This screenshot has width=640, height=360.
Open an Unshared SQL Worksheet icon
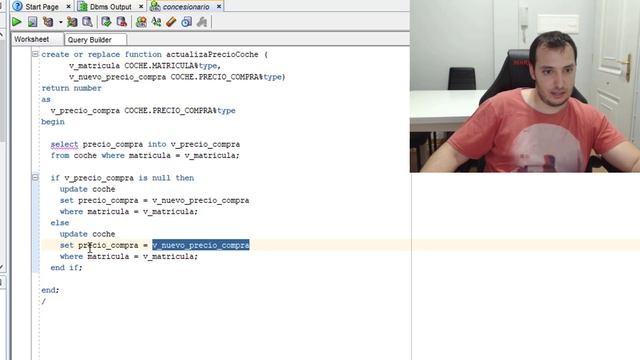[x=141, y=22]
